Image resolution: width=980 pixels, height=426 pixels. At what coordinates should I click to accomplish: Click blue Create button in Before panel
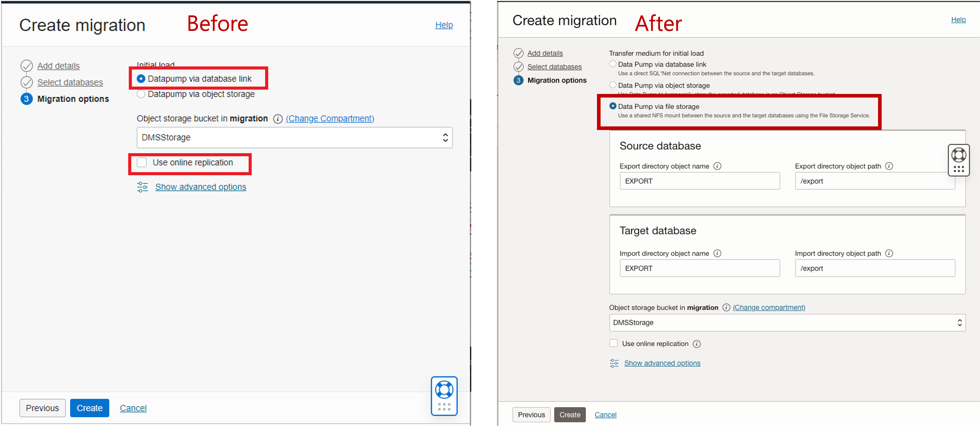[x=89, y=408]
